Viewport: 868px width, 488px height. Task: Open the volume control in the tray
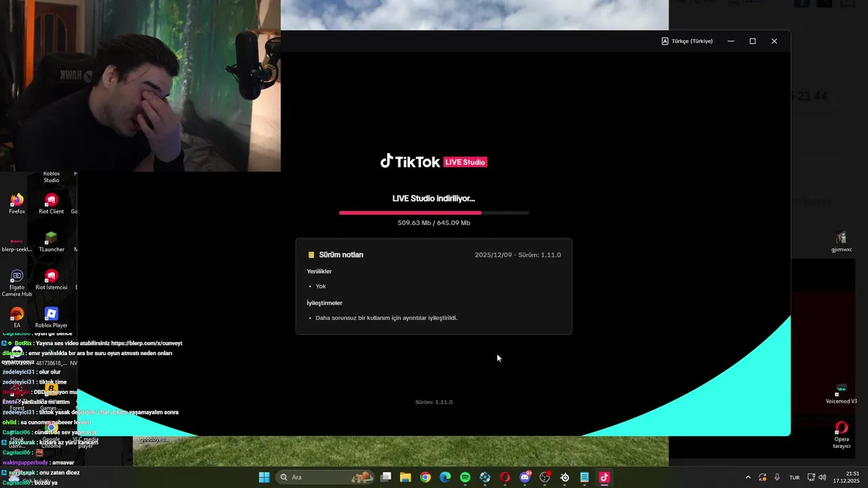[822, 477]
